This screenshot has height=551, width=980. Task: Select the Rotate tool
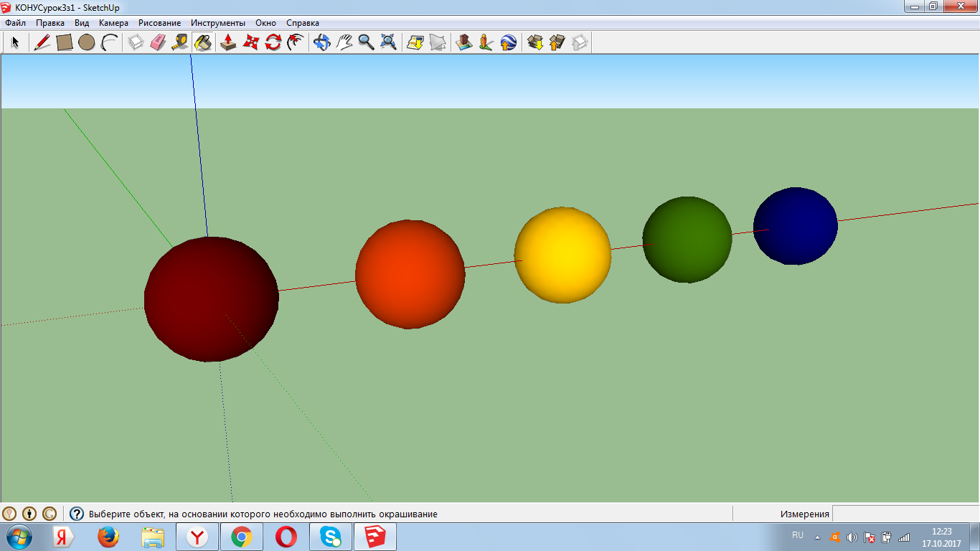(273, 42)
